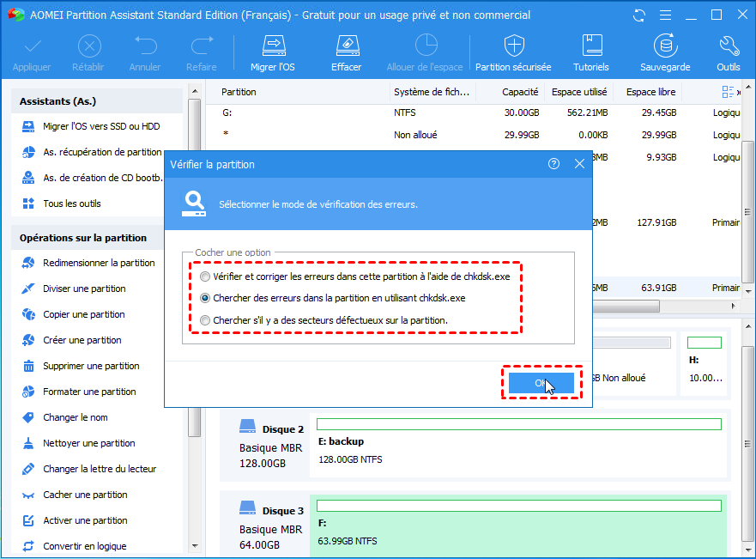The height and width of the screenshot is (559, 756).
Task: Select Activer une partition operation
Action: point(75,520)
